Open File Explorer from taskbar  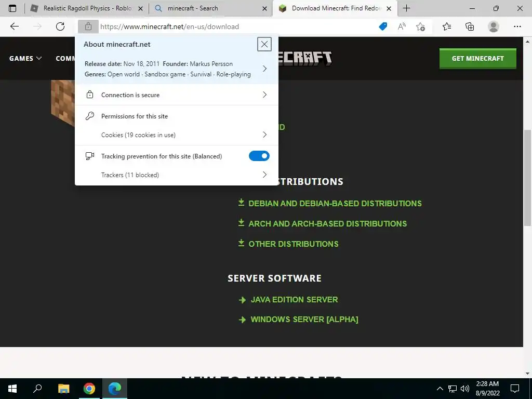click(x=63, y=389)
